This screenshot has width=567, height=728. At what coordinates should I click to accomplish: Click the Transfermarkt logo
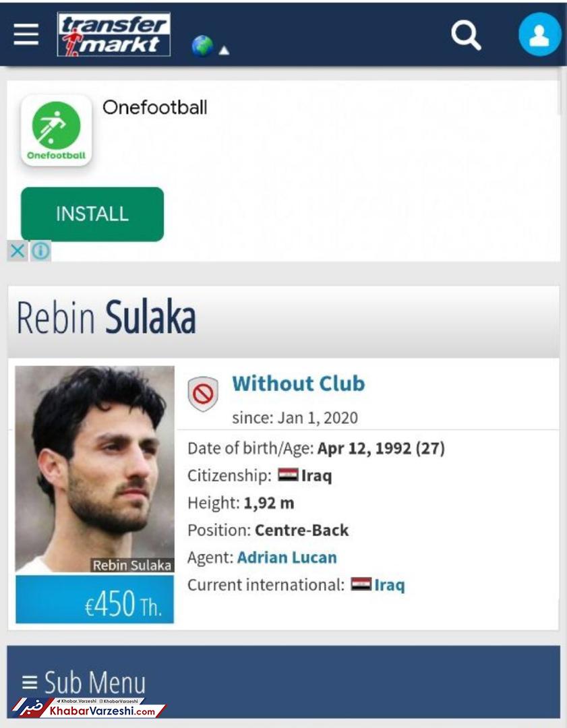(114, 34)
